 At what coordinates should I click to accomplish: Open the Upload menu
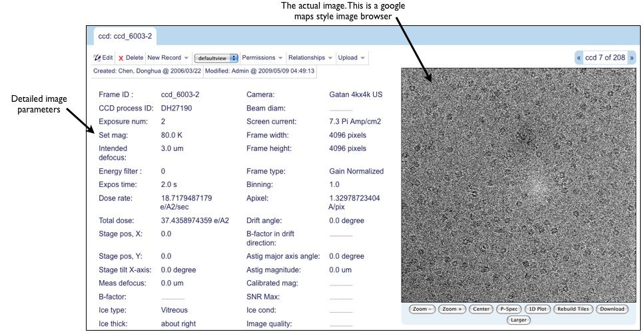(352, 58)
